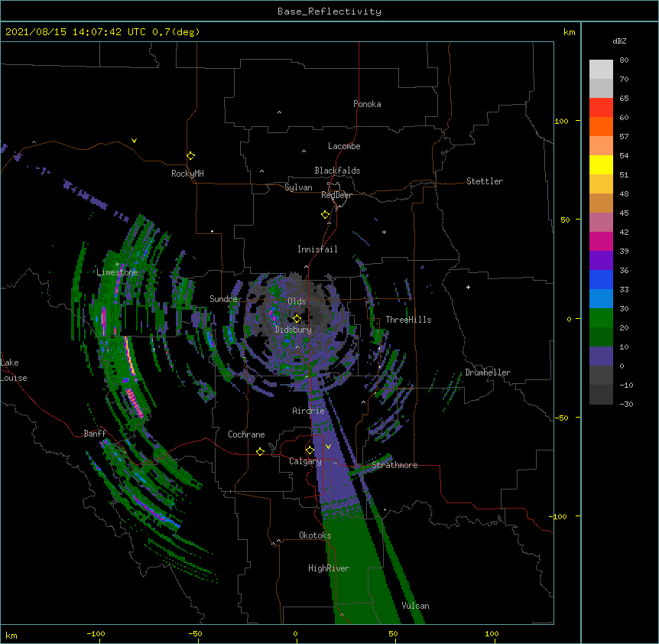Click the yellow diamond marker south of RedDeer
The image size is (659, 644).
[325, 214]
